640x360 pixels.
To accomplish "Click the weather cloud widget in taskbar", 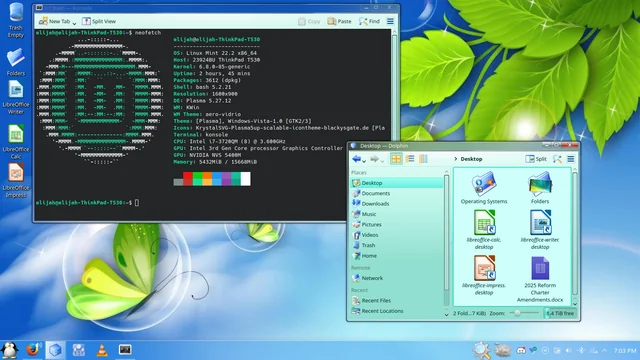I will [x=502, y=350].
